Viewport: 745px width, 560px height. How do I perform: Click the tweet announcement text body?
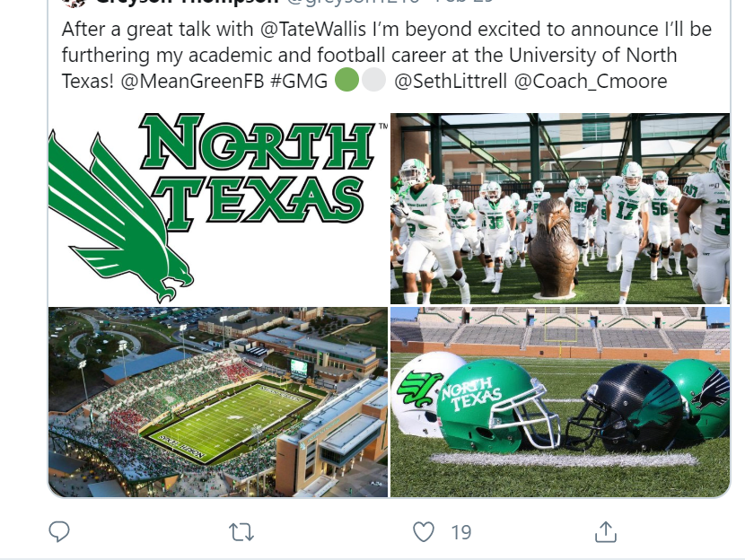point(387,55)
